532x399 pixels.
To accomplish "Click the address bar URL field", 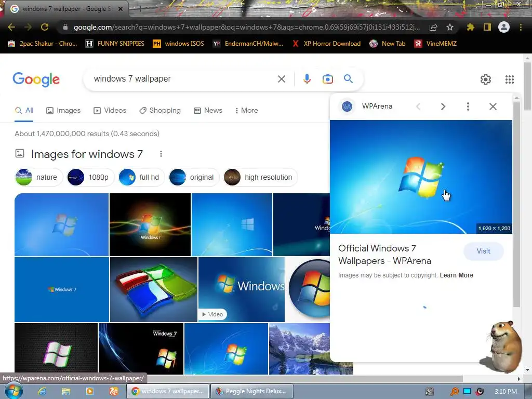I will (x=247, y=27).
